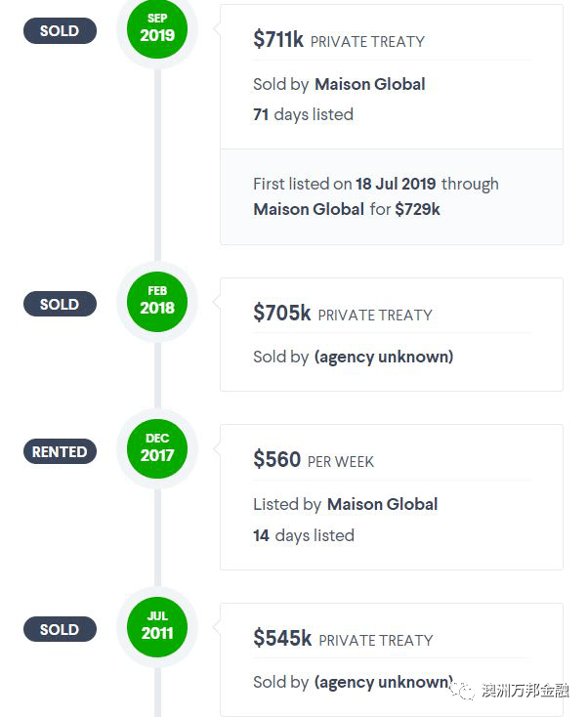Click the SOLD badge beside Feb 2018
588x717 pixels.
(x=60, y=304)
